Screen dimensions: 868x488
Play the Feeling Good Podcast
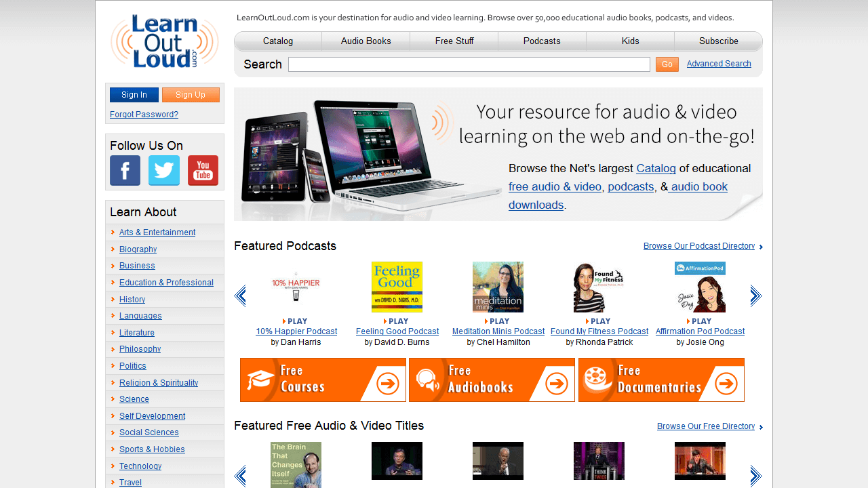[396, 321]
